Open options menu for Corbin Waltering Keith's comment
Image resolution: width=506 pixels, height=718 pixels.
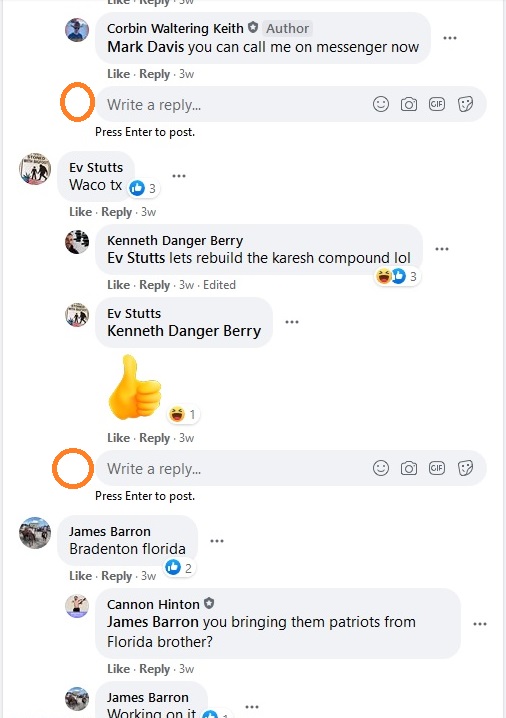click(x=450, y=38)
